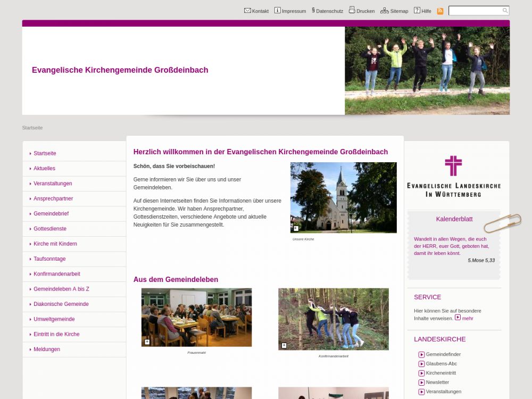Select Aktuelles in sidebar menu
Viewport: 532px width, 399px height.
point(44,169)
